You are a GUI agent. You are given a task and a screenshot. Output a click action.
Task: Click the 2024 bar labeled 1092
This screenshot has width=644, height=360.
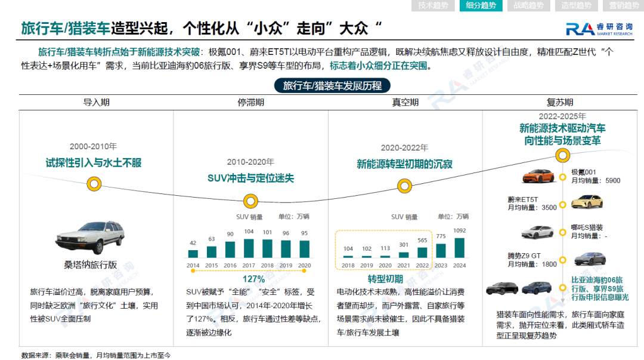click(460, 248)
